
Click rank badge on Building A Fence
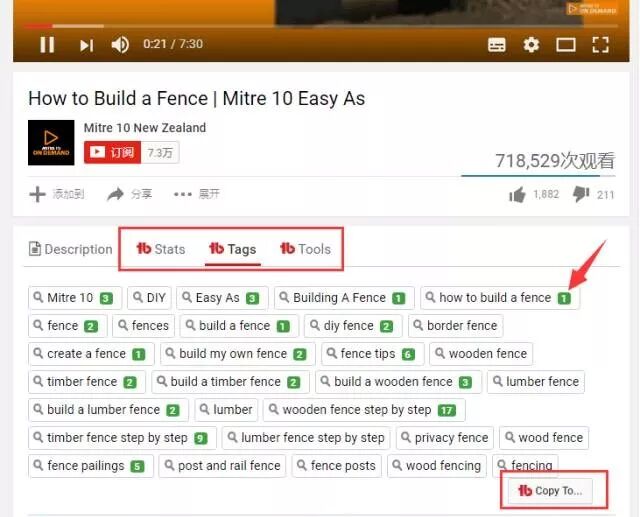[398, 298]
